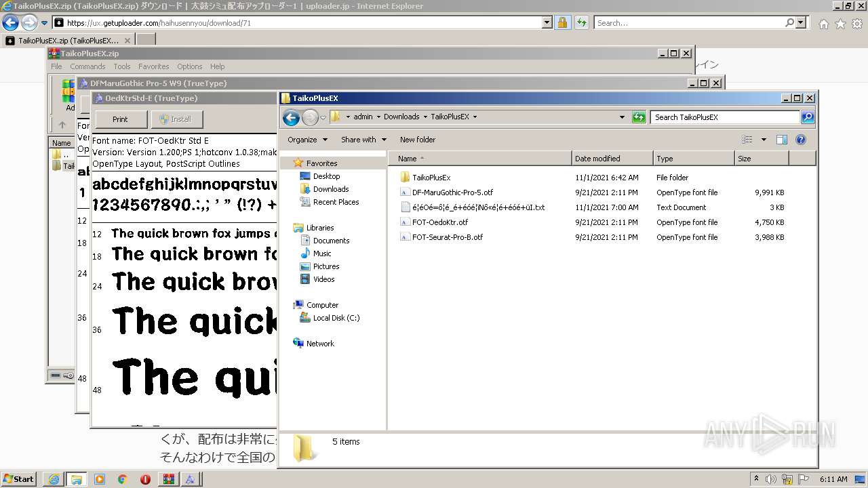Click Downloads in the breadcrumb path

click(401, 117)
